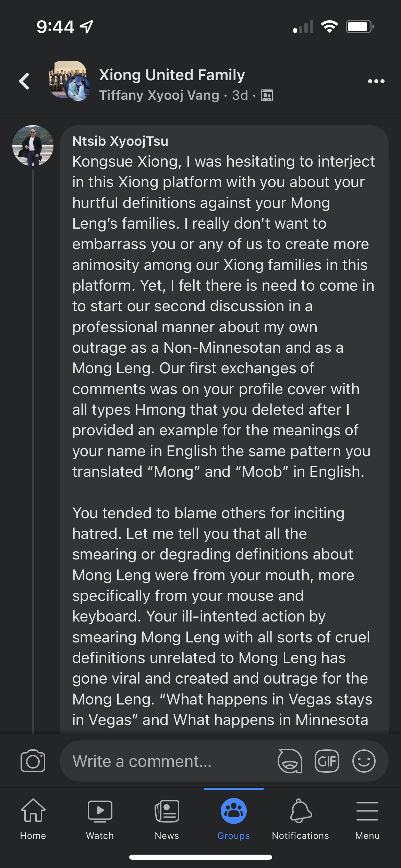Open the Xiong United Family group
The height and width of the screenshot is (868, 401).
click(x=172, y=75)
